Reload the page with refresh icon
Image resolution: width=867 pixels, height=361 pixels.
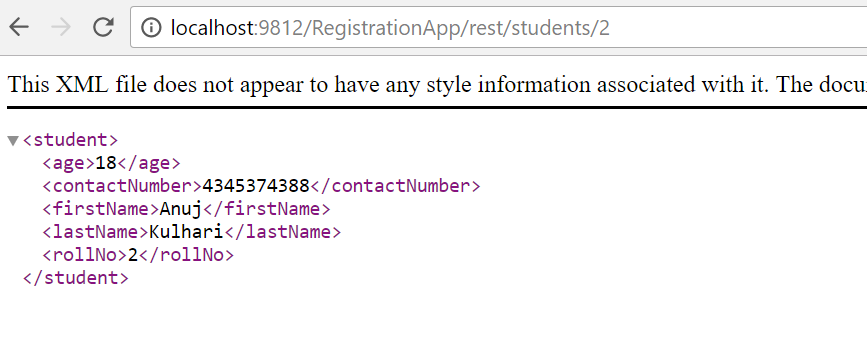(x=103, y=27)
